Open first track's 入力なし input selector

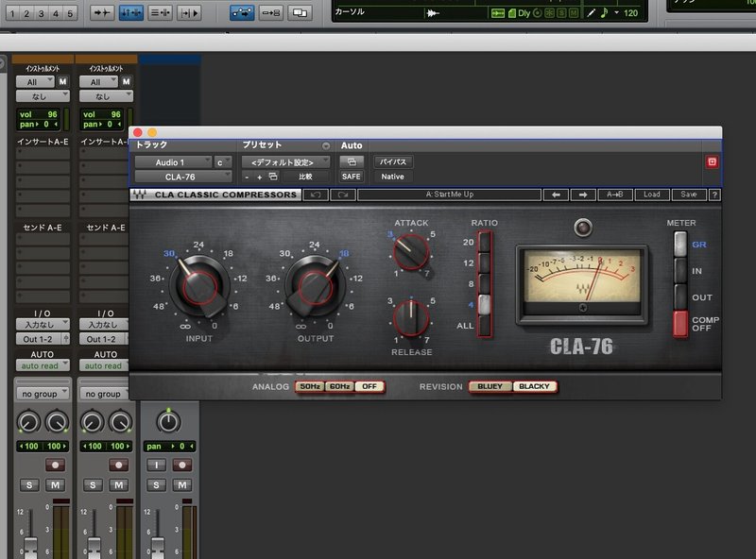pos(43,325)
